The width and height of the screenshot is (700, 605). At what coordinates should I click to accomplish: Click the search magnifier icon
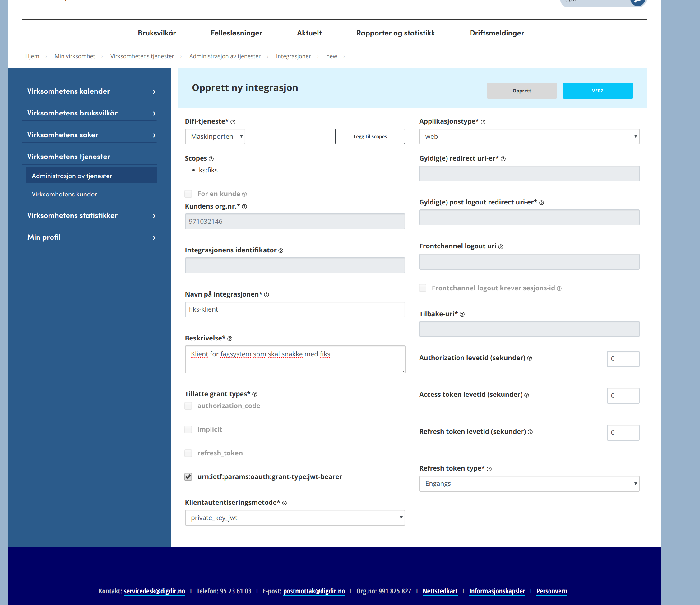click(638, 2)
